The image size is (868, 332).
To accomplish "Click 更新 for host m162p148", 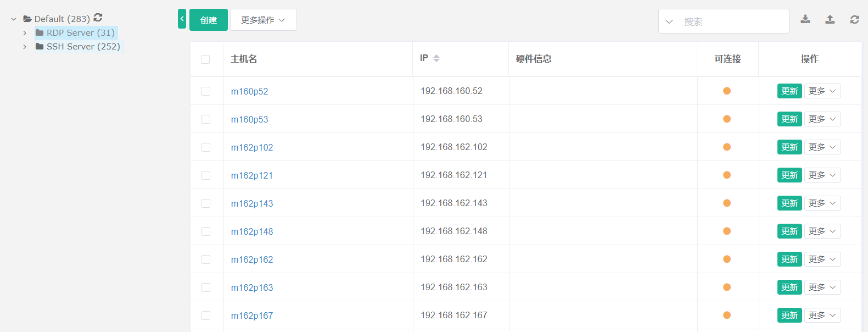I will pos(789,231).
